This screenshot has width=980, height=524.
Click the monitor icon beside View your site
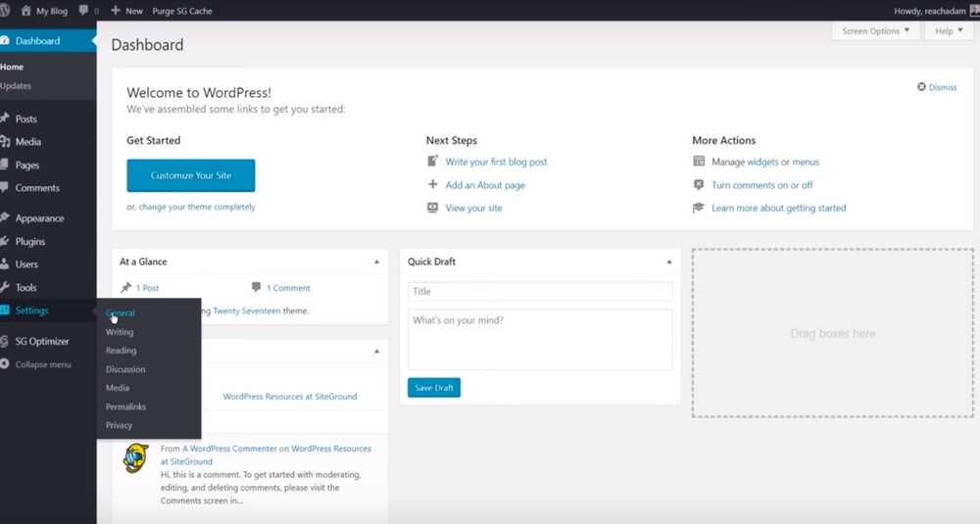tap(432, 208)
